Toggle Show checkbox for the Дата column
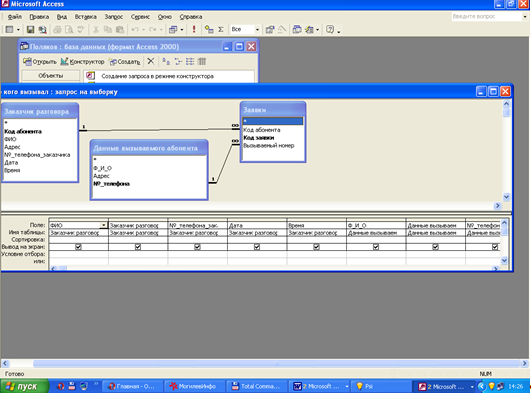531x393 pixels. pyautogui.click(x=257, y=247)
